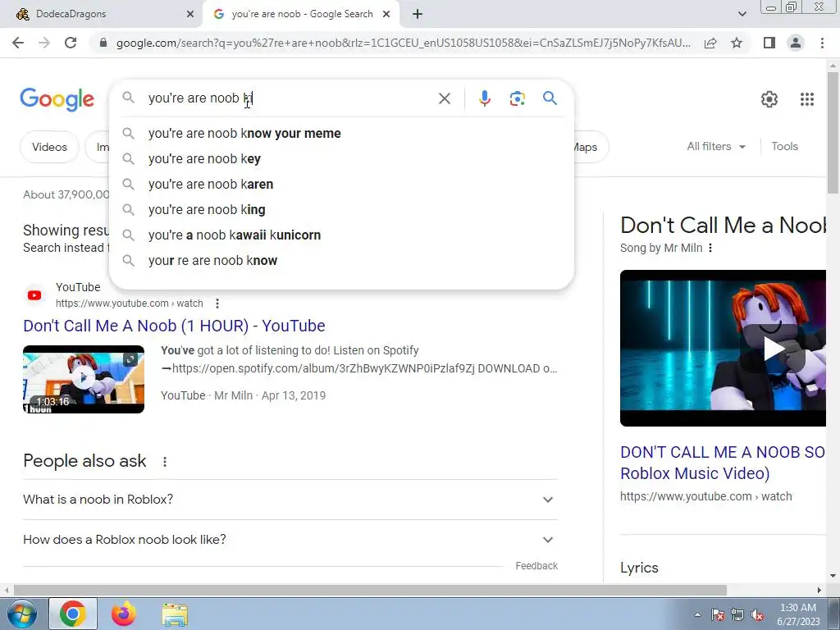
Task: Open People also ask options menu
Action: coord(164,461)
